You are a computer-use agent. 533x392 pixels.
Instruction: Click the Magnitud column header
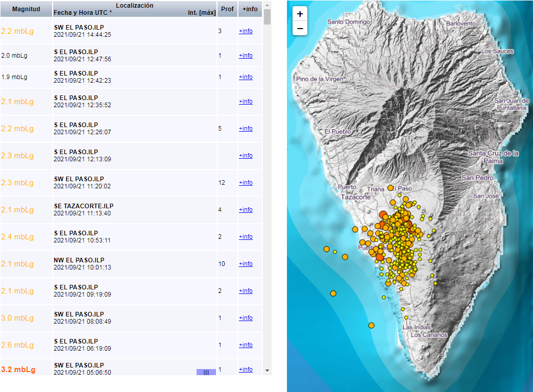coord(26,9)
